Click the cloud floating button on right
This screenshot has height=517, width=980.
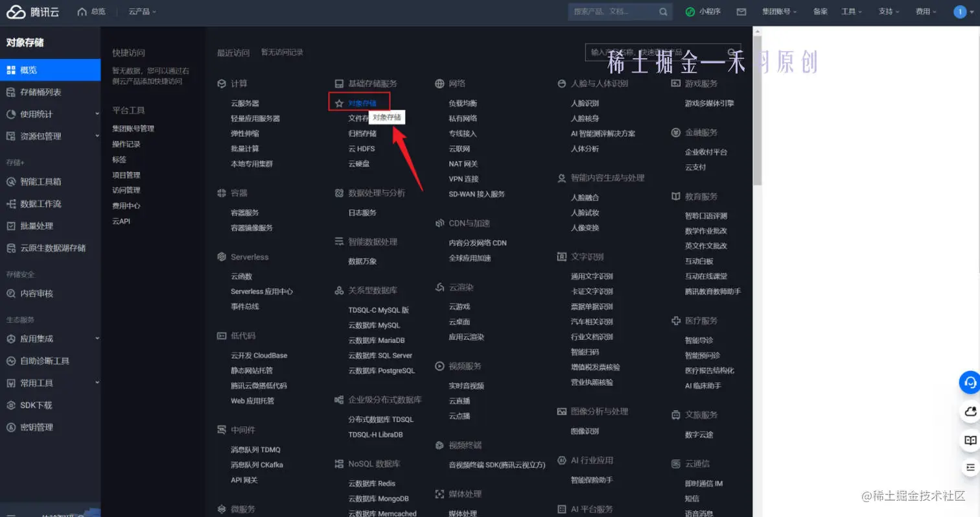point(970,411)
